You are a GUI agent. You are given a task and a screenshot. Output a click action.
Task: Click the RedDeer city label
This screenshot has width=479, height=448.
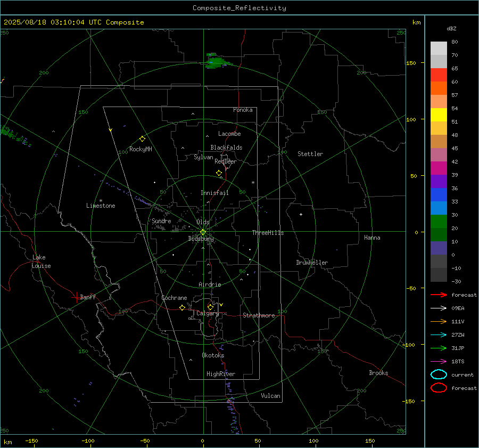pos(226,161)
